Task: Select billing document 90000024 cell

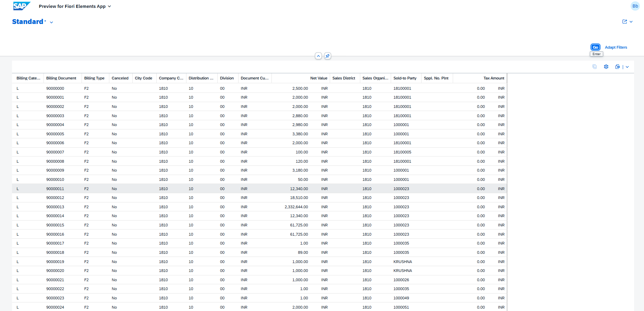Action: click(55, 307)
